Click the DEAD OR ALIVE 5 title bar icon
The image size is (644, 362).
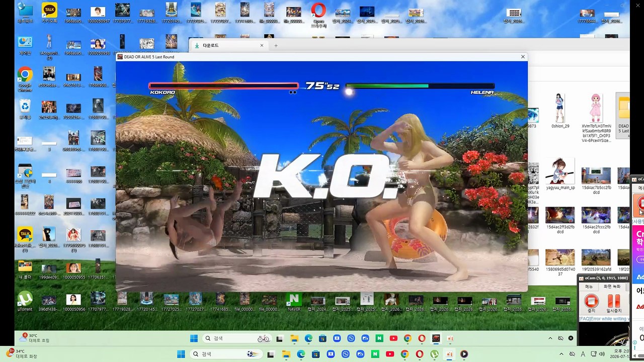pos(120,57)
